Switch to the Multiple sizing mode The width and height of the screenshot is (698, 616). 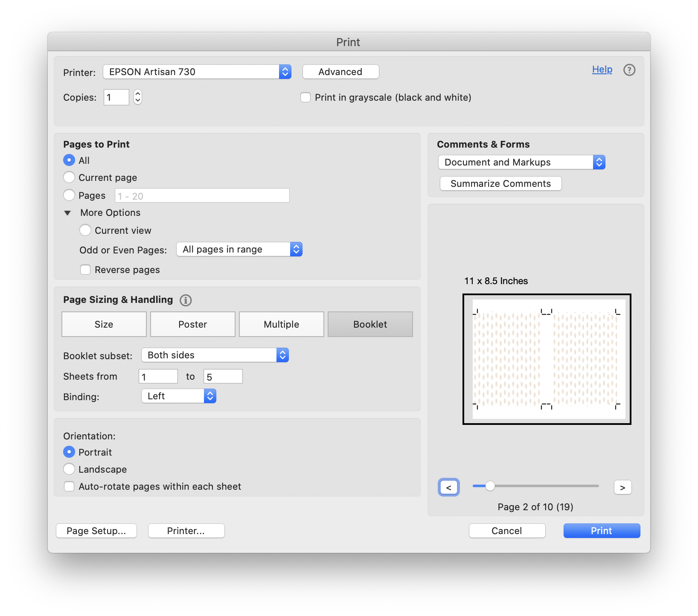tap(281, 324)
